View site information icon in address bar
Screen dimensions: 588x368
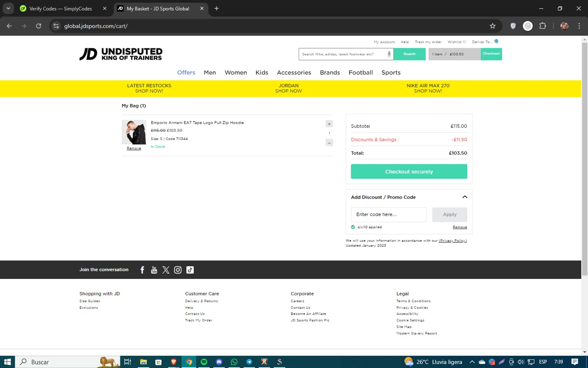[56, 26]
